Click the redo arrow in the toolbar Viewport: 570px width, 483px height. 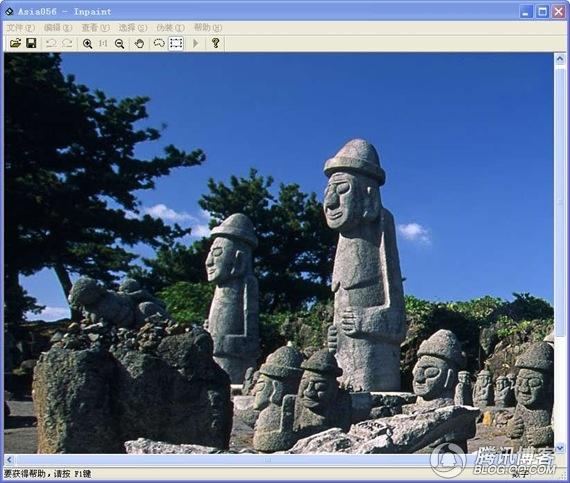tap(67, 43)
